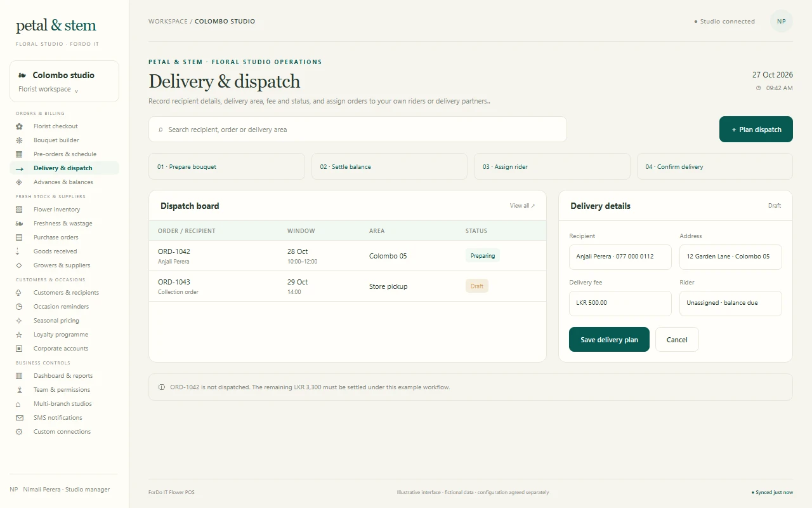The height and width of the screenshot is (508, 812).
Task: Select step 01 Prepare bouquet
Action: click(x=226, y=166)
